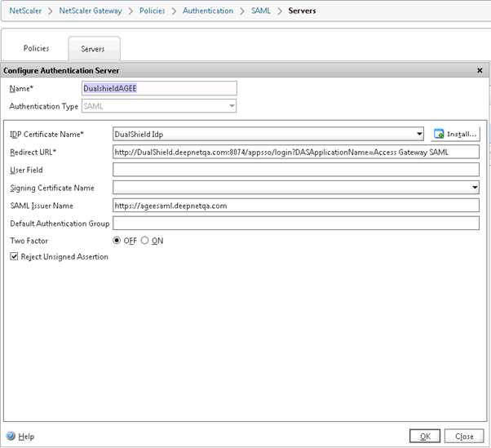Image resolution: width=491 pixels, height=448 pixels.
Task: Select the Servers tab
Action: point(94,50)
